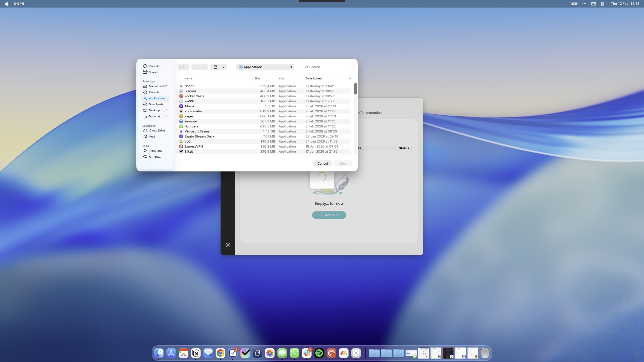Select the Important tag in sidebar
644x362 pixels.
pyautogui.click(x=155, y=150)
